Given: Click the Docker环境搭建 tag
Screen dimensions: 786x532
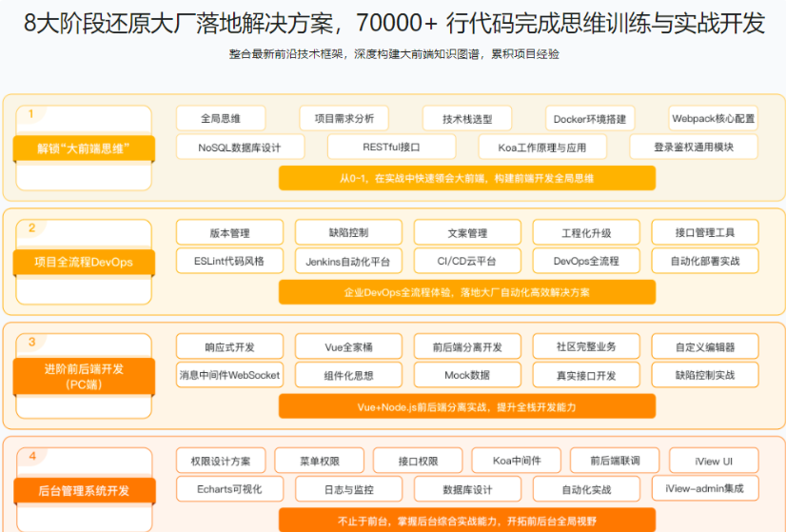Looking at the screenshot, I should 590,119.
